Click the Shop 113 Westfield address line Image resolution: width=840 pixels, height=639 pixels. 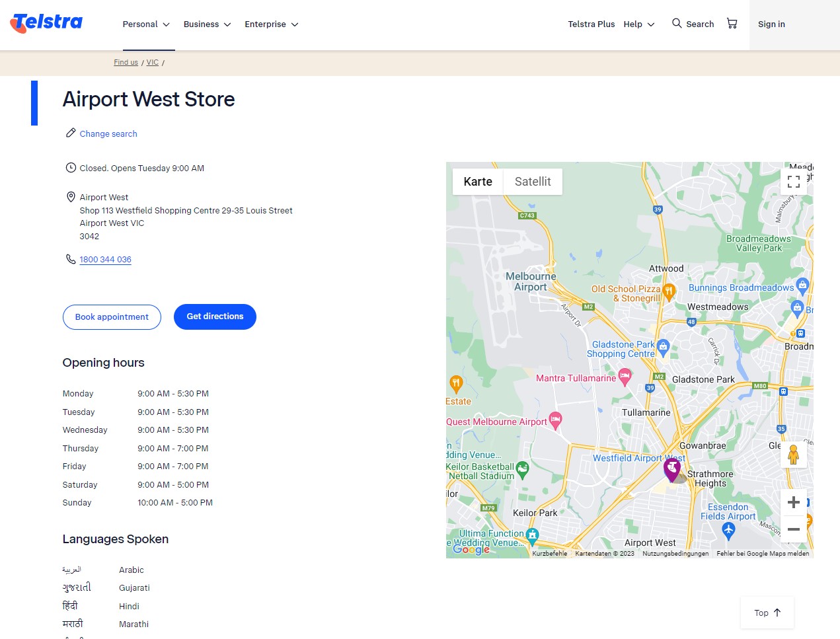point(186,211)
